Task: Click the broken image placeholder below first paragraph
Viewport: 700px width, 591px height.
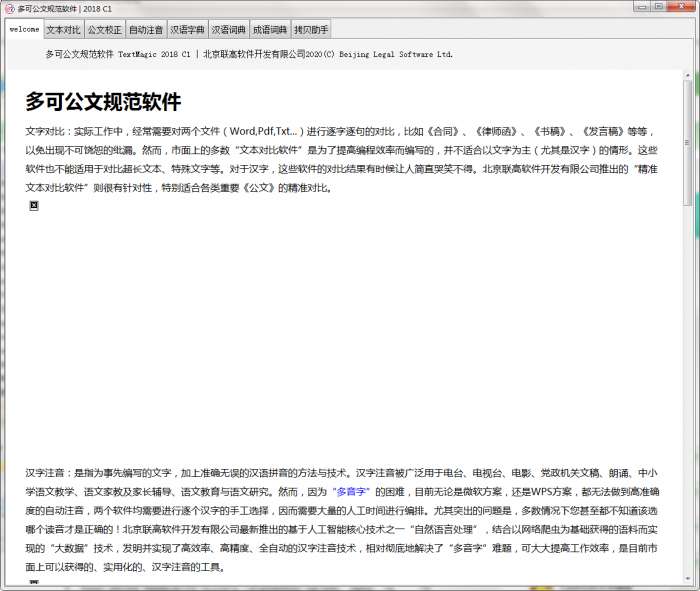Action: click(x=34, y=205)
